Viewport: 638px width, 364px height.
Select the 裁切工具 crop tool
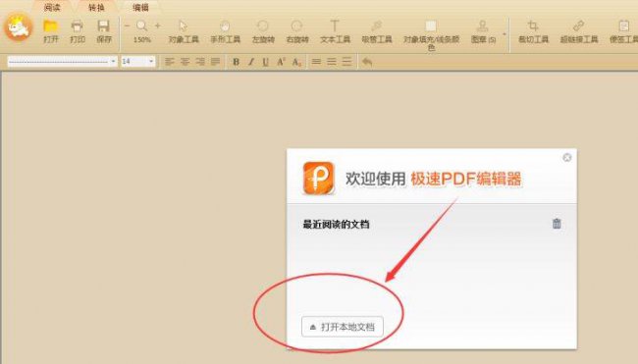[x=533, y=26]
